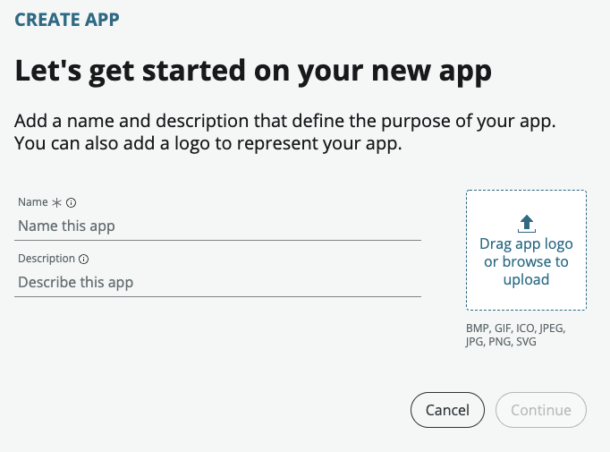
Task: Focus the 'Name this app' text field
Action: coord(218,226)
